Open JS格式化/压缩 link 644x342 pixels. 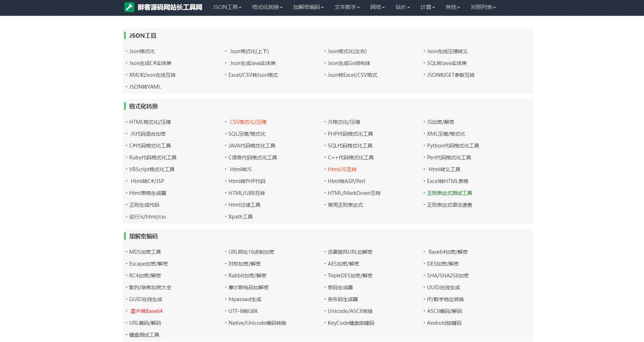[344, 122]
